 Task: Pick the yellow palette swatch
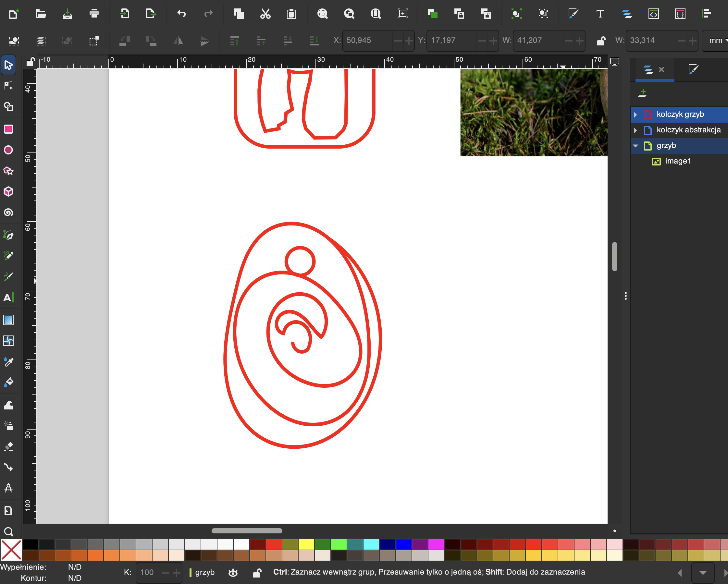point(306,544)
